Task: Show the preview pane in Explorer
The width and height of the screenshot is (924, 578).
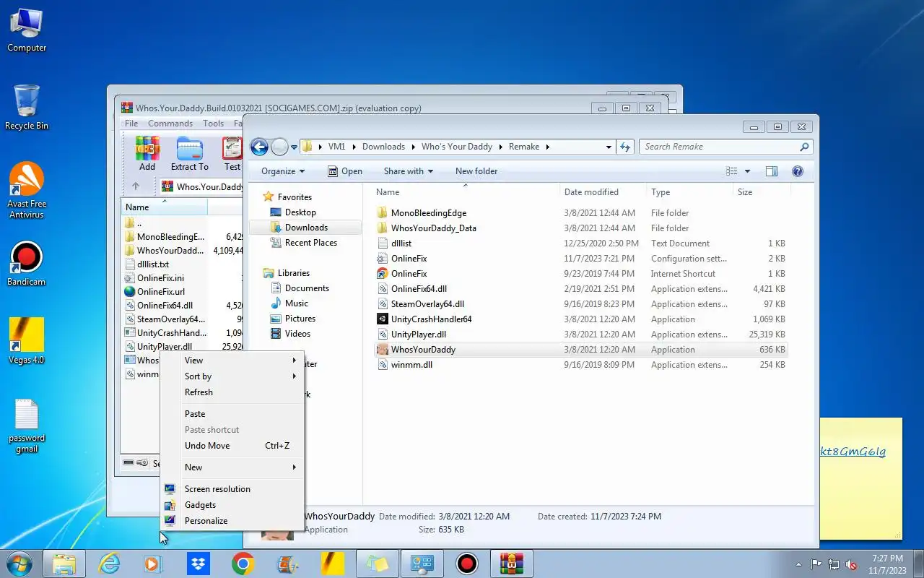Action: click(771, 171)
